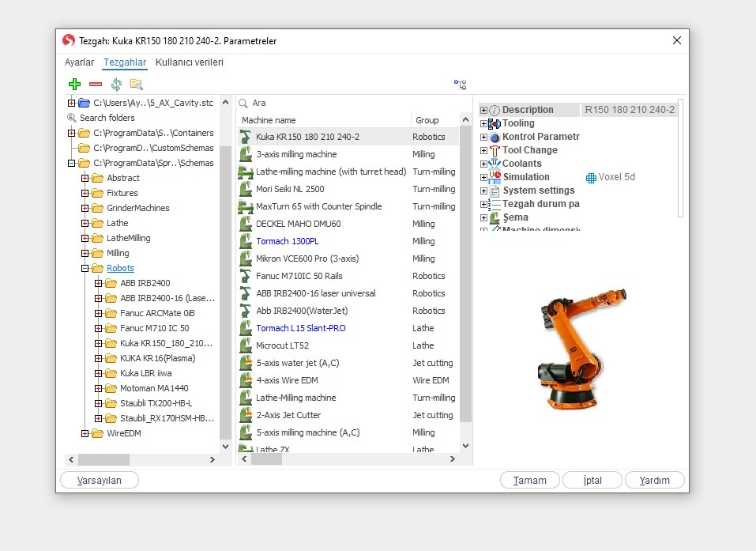Image resolution: width=756 pixels, height=551 pixels.
Task: Click the Tool Change icon
Action: click(495, 150)
